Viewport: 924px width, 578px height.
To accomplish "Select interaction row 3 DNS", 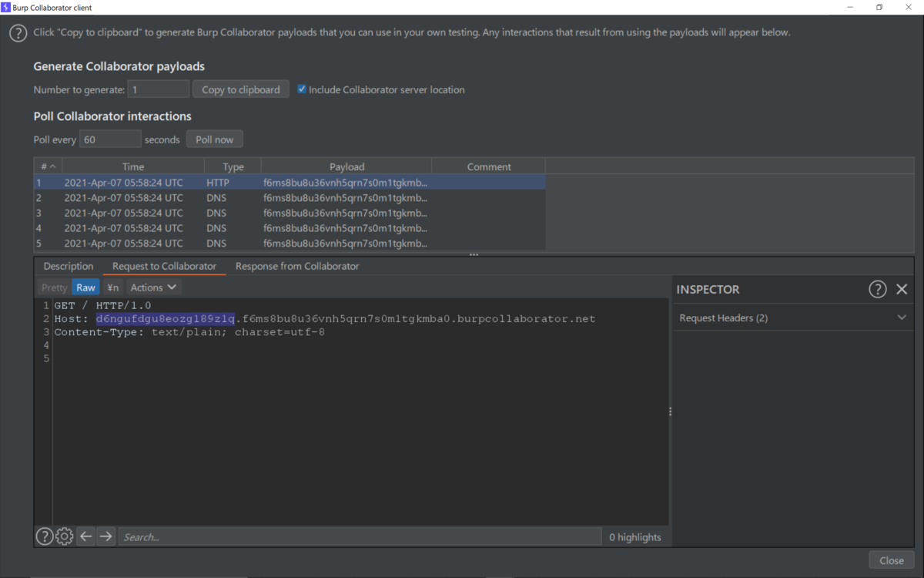I will pos(290,213).
